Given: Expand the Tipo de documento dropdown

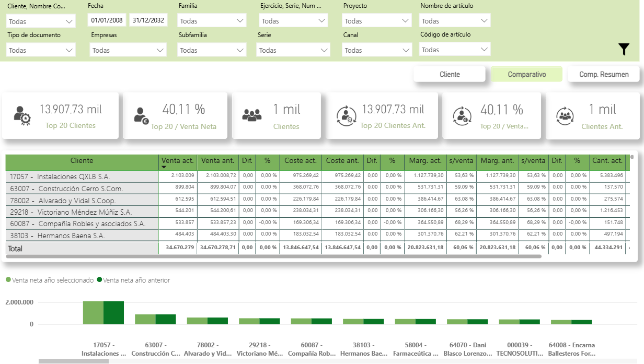Looking at the screenshot, I should [41, 50].
